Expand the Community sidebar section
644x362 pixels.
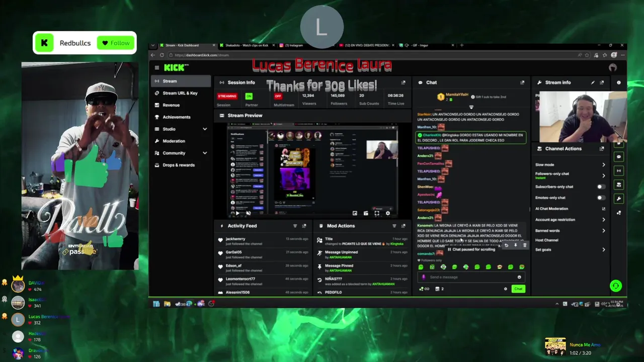tap(205, 153)
